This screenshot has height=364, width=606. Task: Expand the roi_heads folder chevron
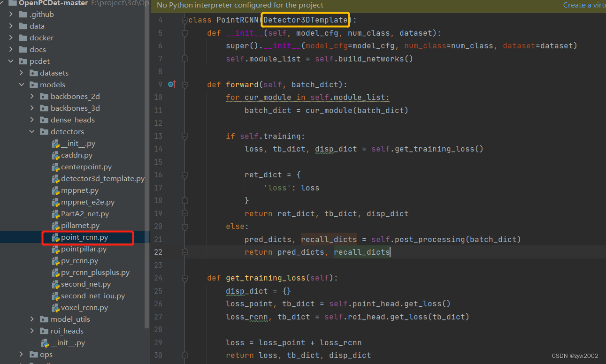pyautogui.click(x=32, y=331)
